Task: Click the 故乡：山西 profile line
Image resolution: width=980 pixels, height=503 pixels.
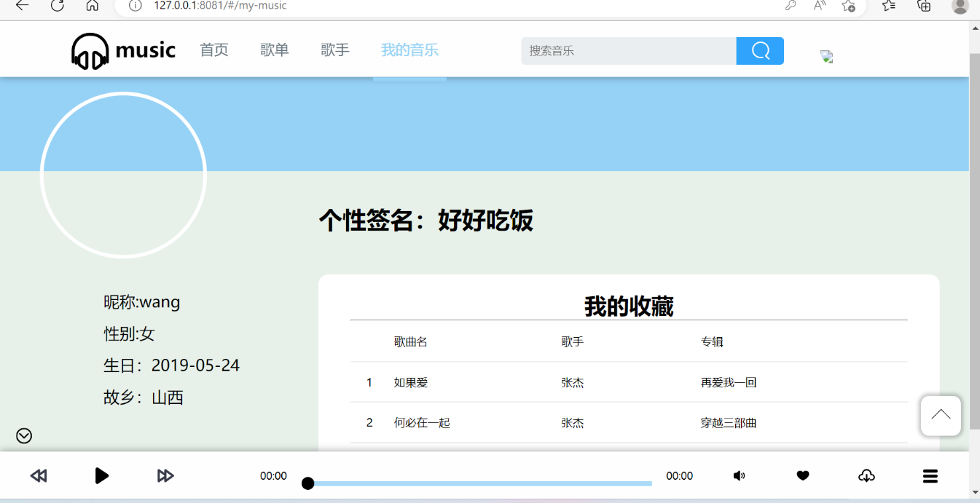Action: [x=144, y=397]
